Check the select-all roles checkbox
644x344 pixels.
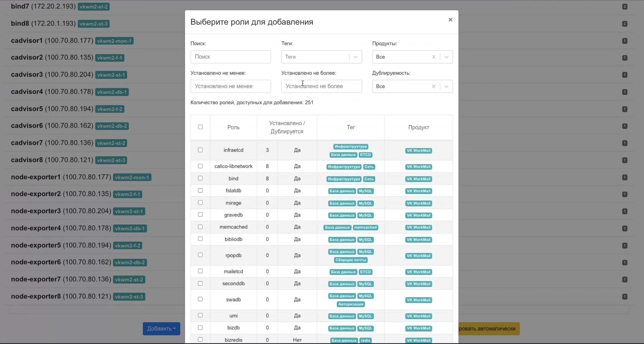point(200,127)
